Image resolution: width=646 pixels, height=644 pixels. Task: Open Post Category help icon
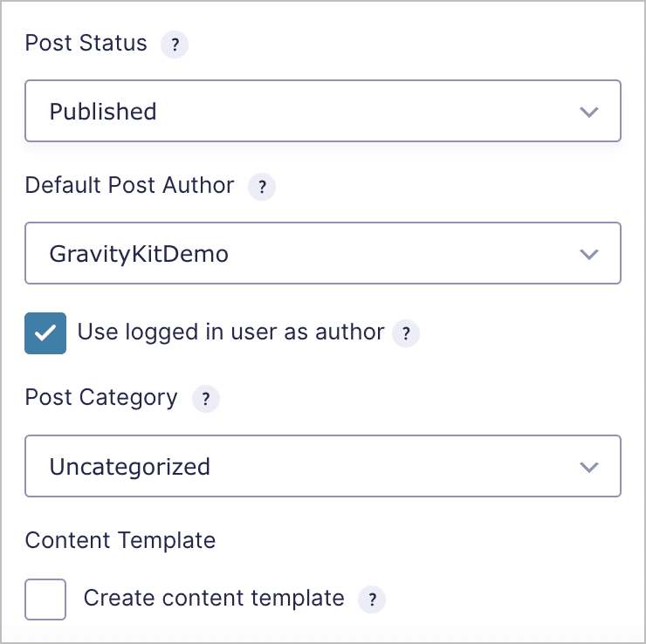206,399
